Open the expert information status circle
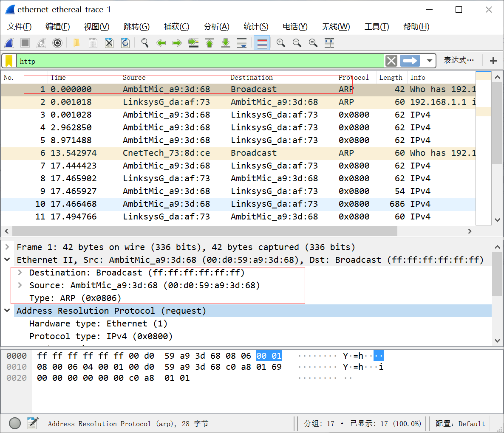Screen dimensions: 504x433 [x=15, y=423]
